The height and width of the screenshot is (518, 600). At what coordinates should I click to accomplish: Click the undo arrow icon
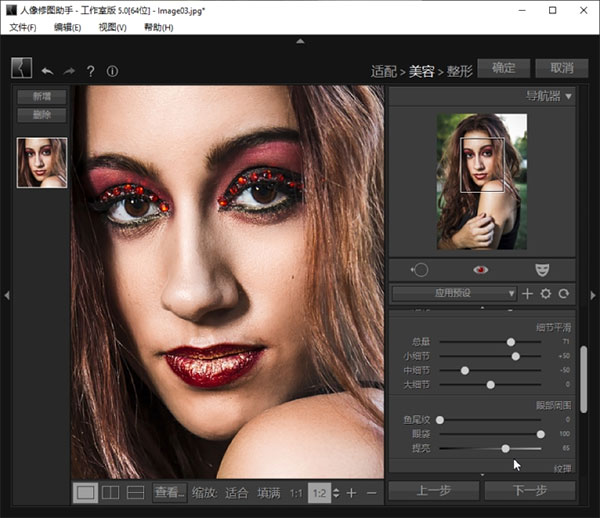pos(47,71)
